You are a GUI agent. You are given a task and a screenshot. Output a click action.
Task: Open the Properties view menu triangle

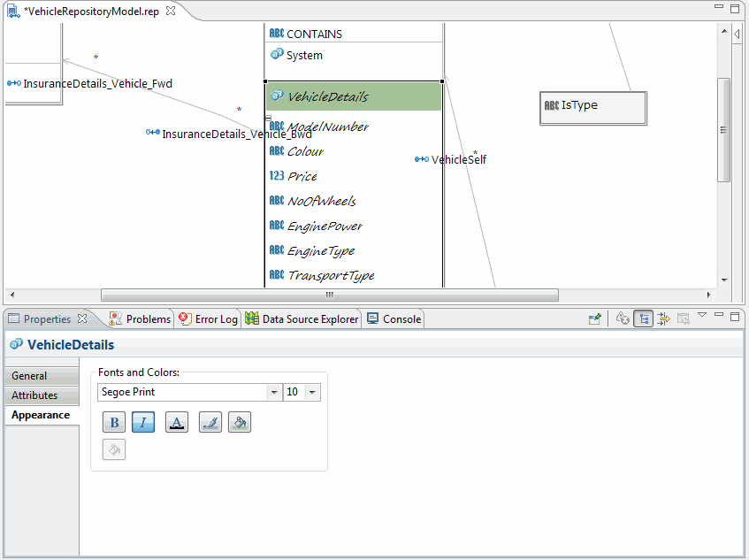tap(702, 314)
